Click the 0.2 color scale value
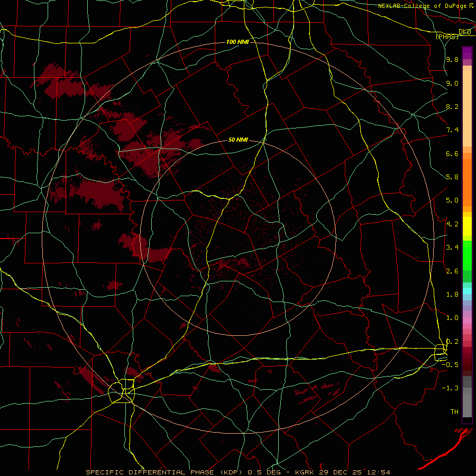Image resolution: width=476 pixels, height=476 pixels. pyautogui.click(x=452, y=342)
